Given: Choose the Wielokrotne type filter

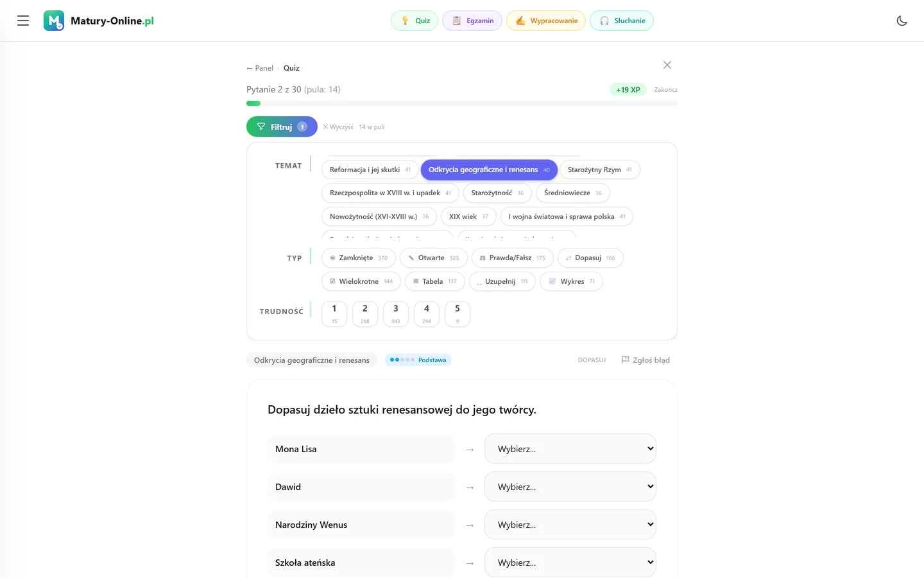Looking at the screenshot, I should [x=361, y=281].
